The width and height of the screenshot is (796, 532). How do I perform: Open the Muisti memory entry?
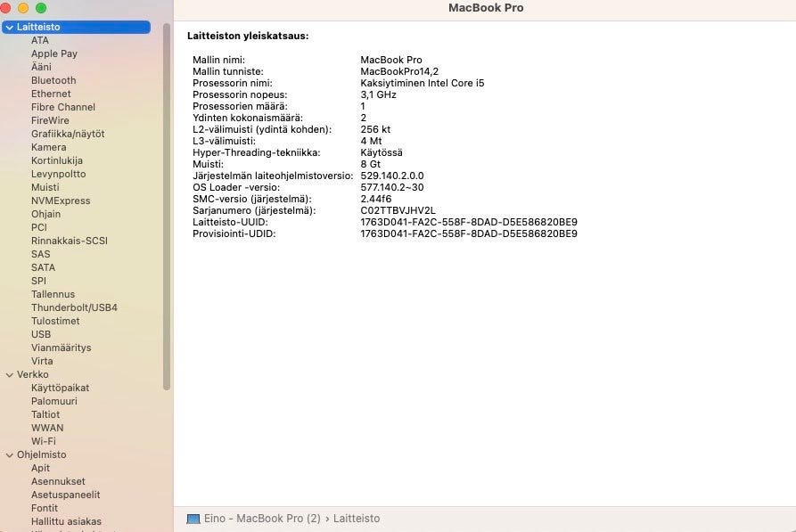pyautogui.click(x=45, y=187)
